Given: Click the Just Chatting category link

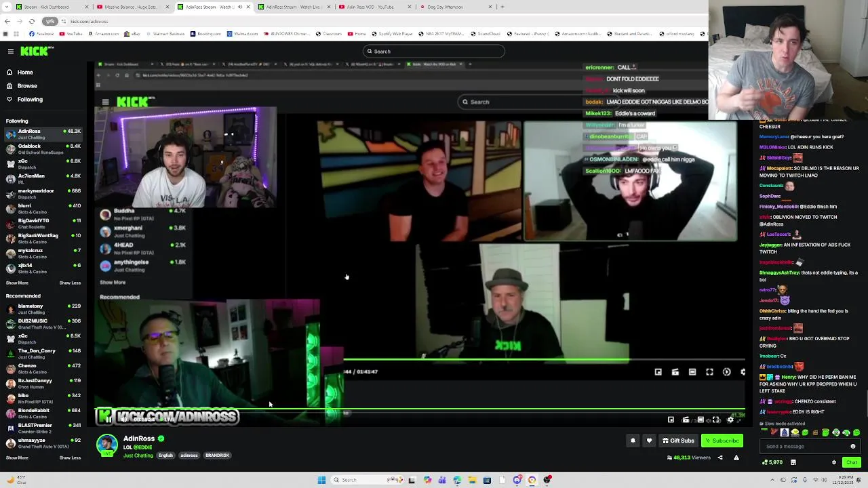Looking at the screenshot, I should pyautogui.click(x=138, y=455).
